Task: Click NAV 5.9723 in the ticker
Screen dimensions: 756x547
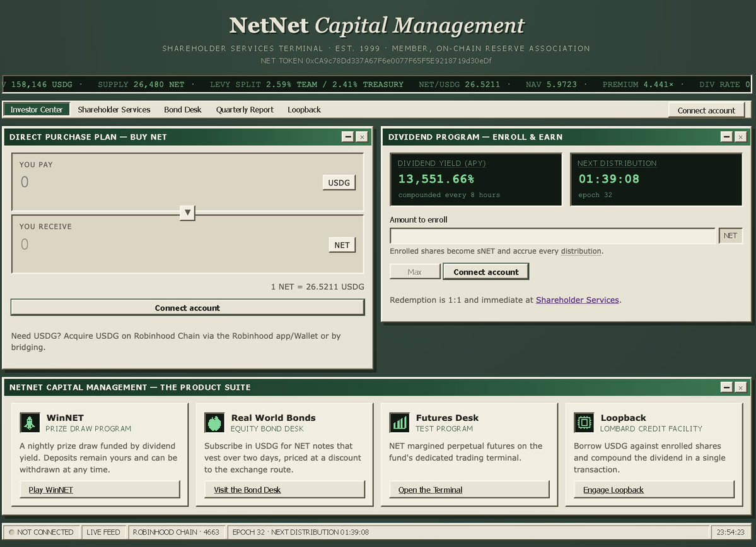Action: pos(551,85)
